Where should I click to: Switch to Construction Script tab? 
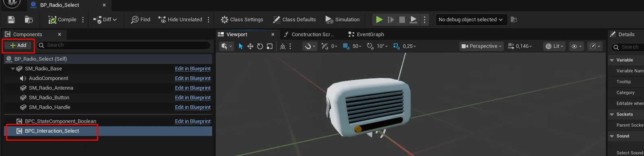pos(309,35)
